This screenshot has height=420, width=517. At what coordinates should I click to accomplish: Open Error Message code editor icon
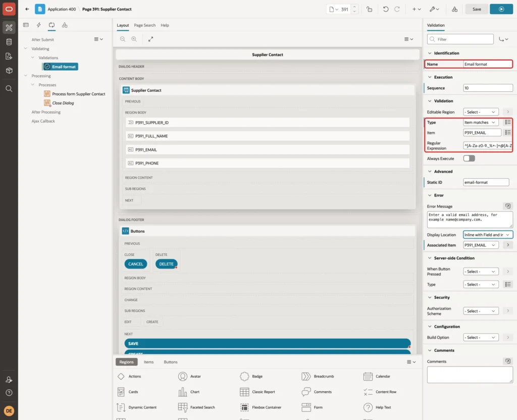(x=507, y=206)
